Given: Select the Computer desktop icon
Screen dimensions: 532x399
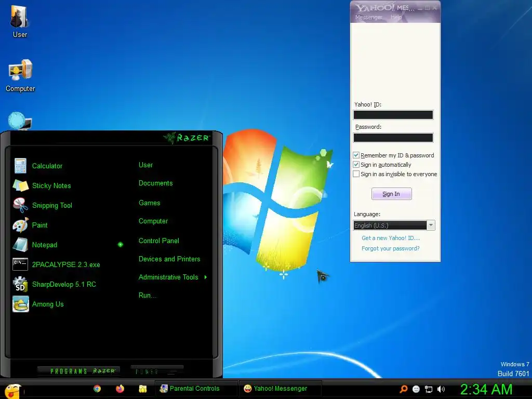Looking at the screenshot, I should point(20,70).
